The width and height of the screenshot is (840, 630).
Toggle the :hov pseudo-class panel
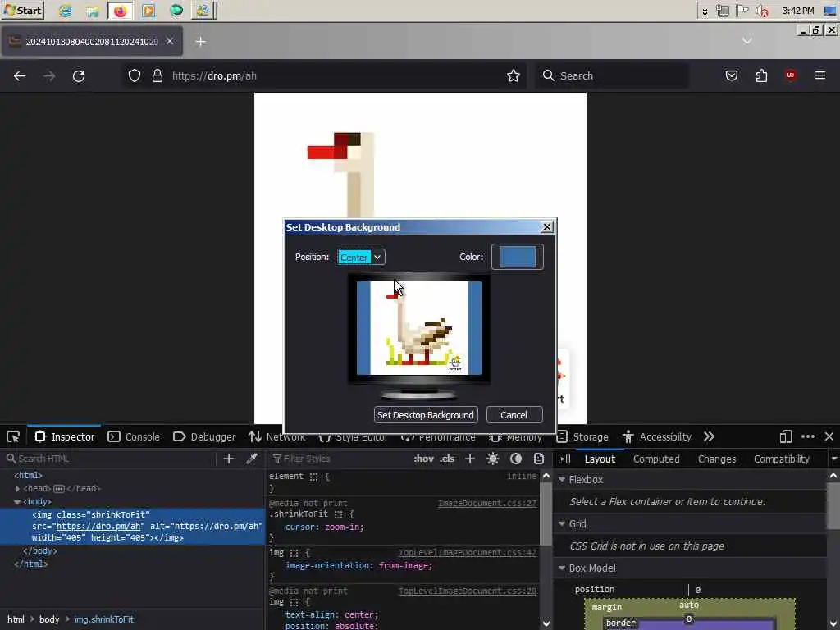423,459
